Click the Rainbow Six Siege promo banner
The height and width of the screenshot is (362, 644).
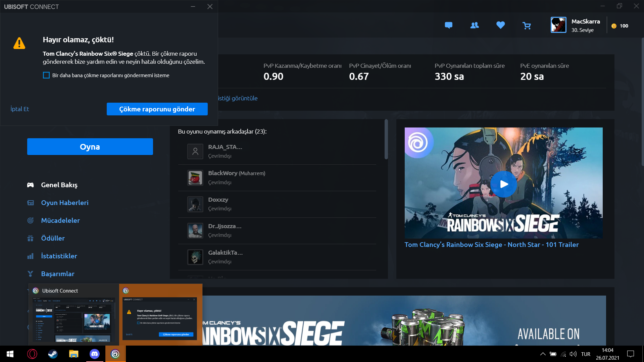tap(404, 320)
